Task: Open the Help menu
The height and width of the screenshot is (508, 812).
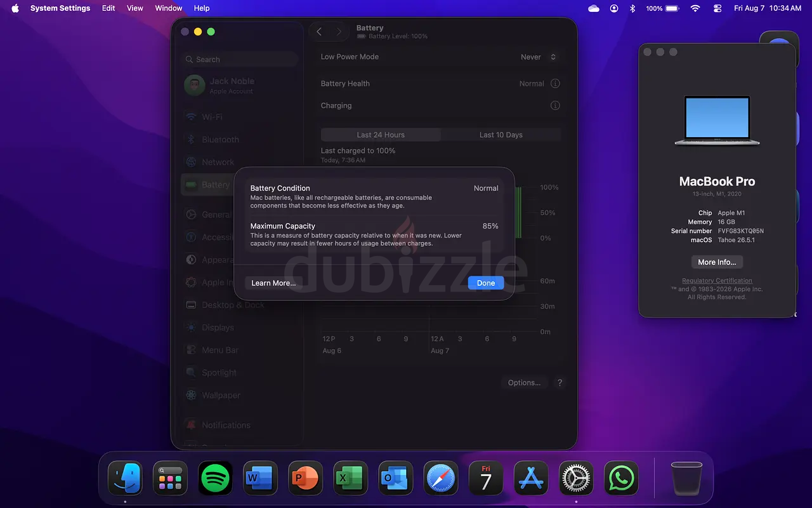Action: pyautogui.click(x=202, y=8)
